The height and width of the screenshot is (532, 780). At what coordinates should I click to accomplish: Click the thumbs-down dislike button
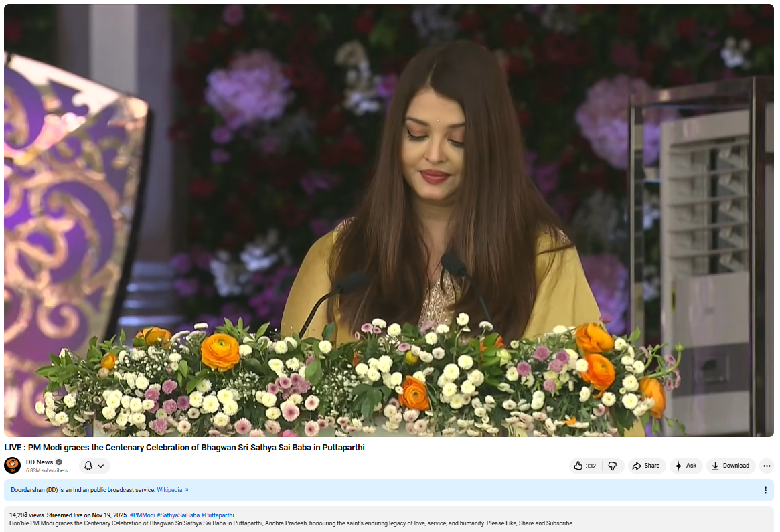[x=613, y=466]
